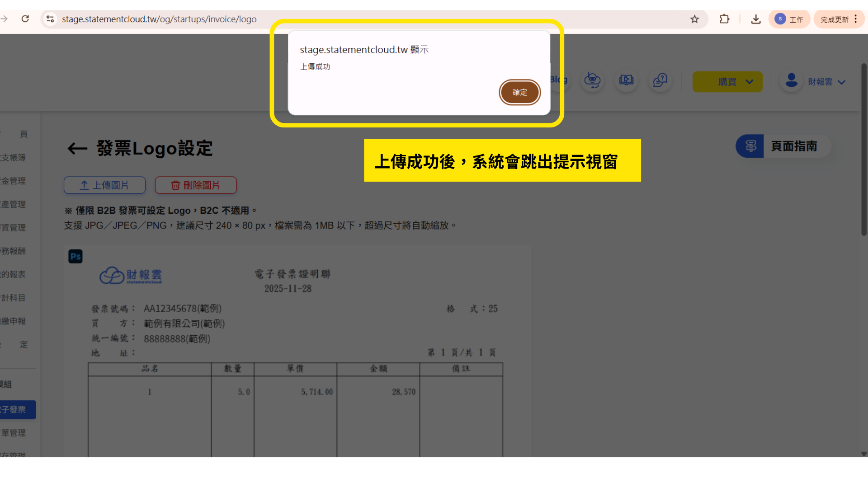Open browser downloads icon
This screenshot has width=868, height=488.
[755, 19]
